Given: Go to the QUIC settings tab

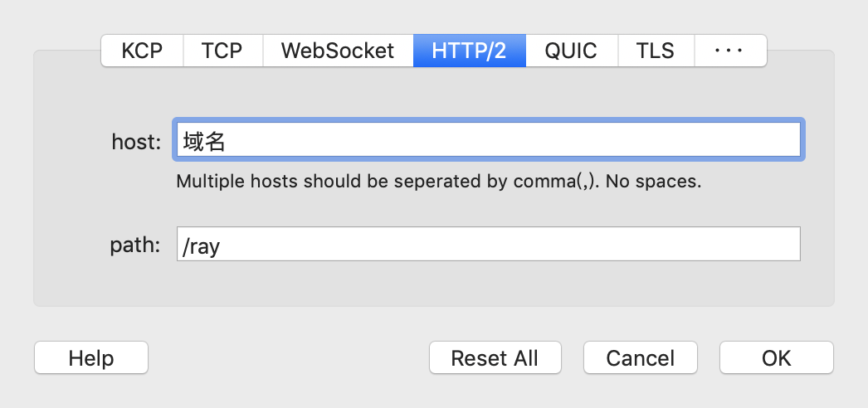Looking at the screenshot, I should coord(571,51).
